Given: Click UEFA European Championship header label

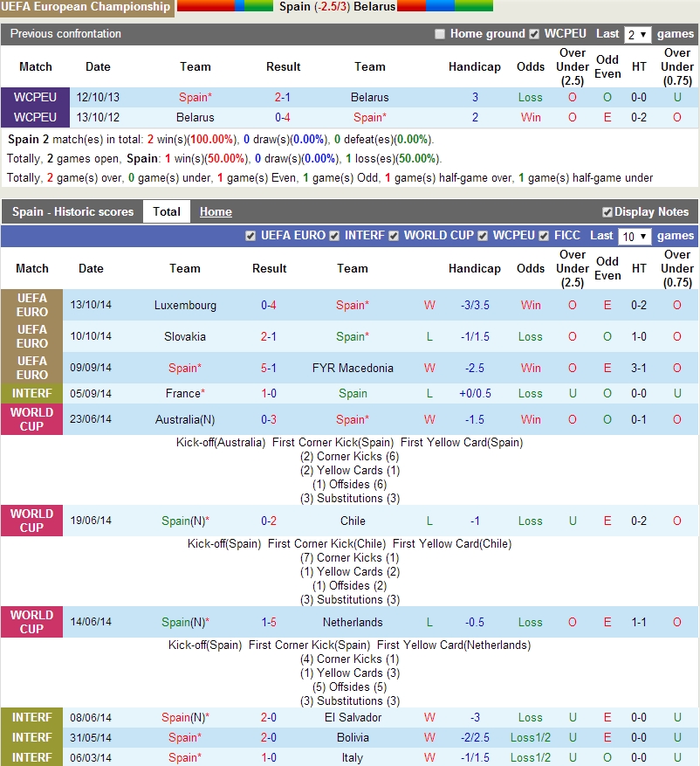Looking at the screenshot, I should point(86,7).
